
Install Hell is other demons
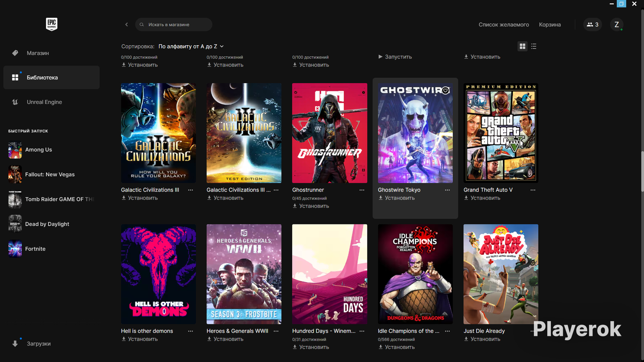tap(139, 339)
